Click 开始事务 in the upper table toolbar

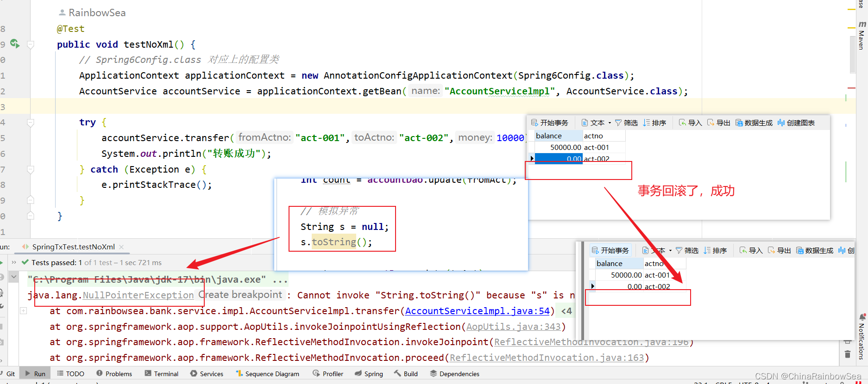(x=549, y=123)
